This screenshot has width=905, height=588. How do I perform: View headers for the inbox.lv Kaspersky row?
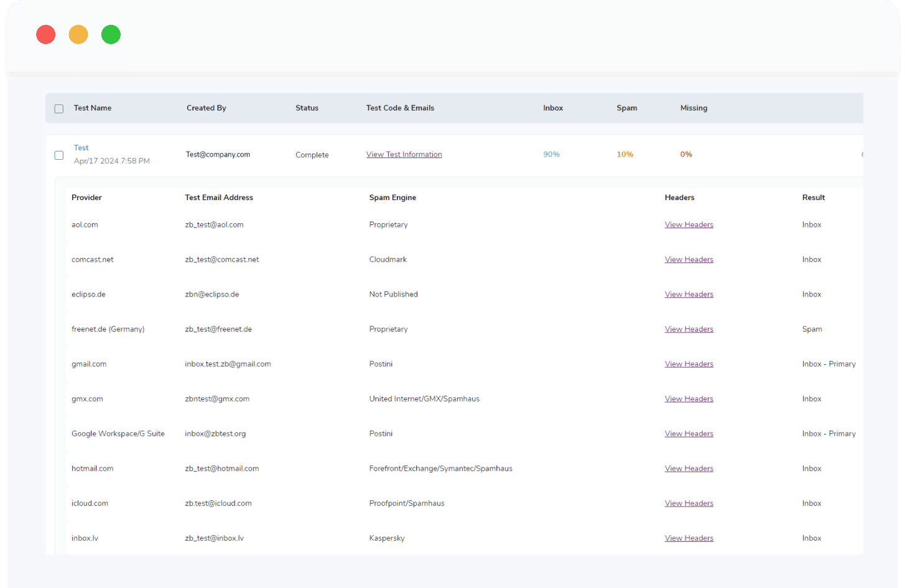pyautogui.click(x=689, y=538)
